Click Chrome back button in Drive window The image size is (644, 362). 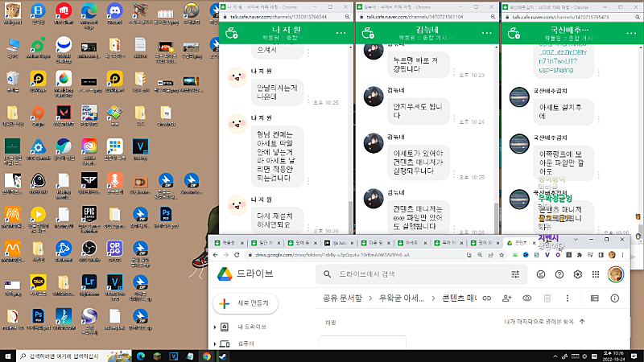coord(216,255)
